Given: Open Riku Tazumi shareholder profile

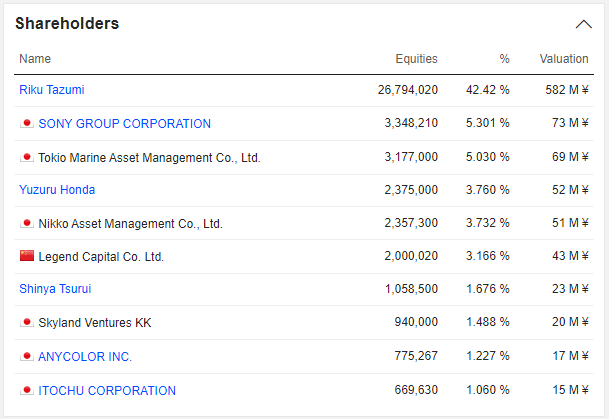Looking at the screenshot, I should [52, 90].
